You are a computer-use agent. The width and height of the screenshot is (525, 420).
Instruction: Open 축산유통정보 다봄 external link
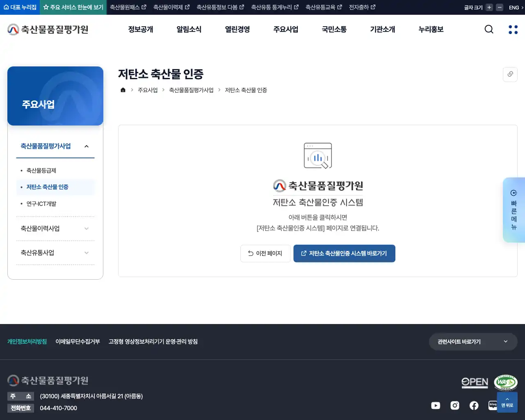220,7
